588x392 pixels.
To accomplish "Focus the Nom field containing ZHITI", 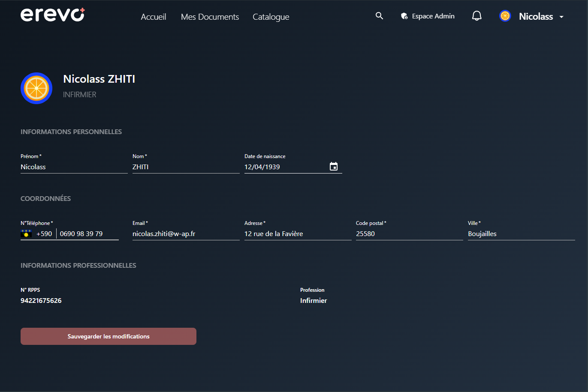I will pyautogui.click(x=186, y=167).
